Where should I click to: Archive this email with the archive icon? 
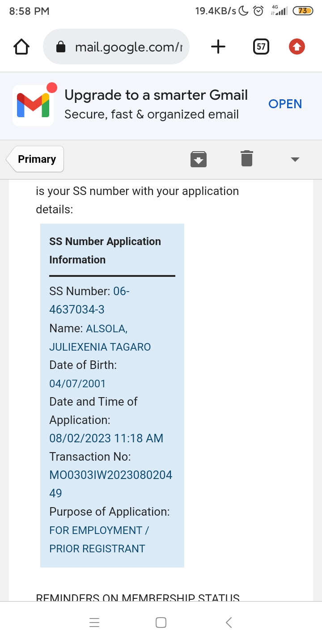[x=199, y=159]
